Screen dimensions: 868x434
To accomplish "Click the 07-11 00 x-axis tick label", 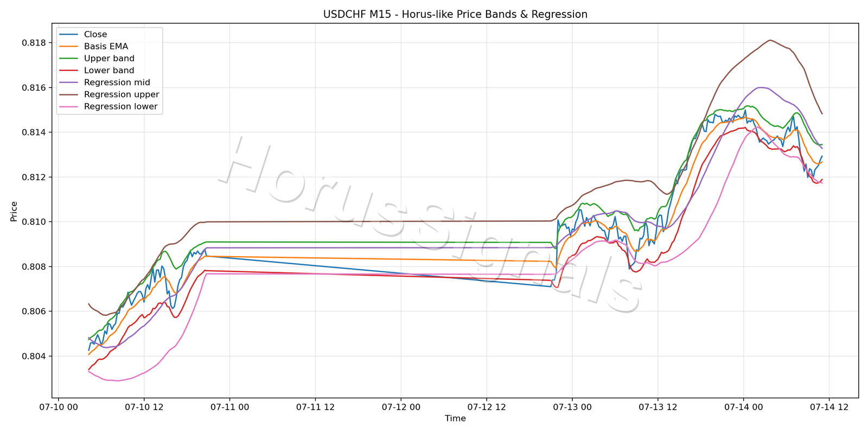I will tap(229, 407).
